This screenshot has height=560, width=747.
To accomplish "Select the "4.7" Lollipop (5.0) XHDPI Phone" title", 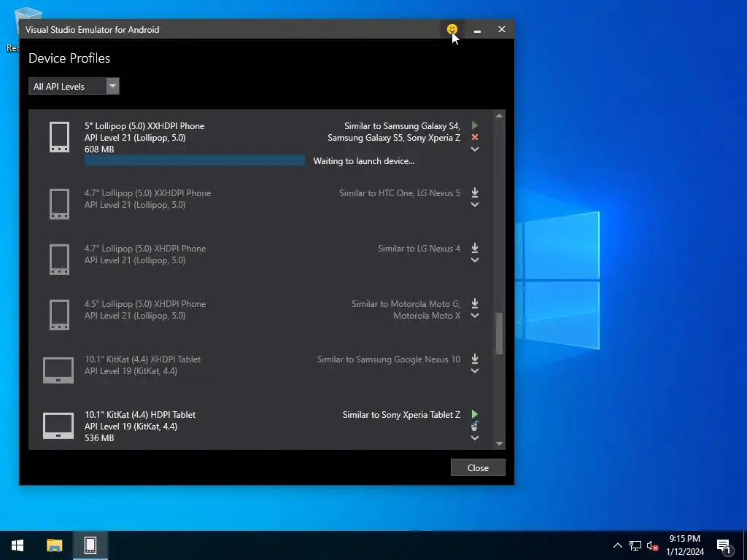I will [145, 248].
